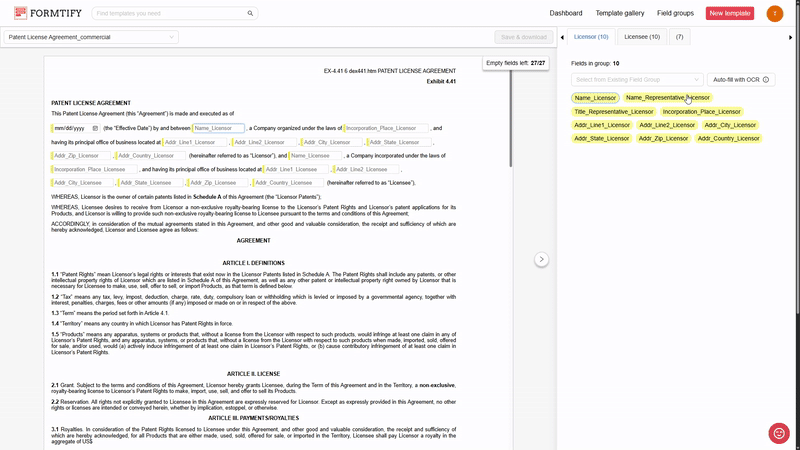
Task: Click Addr_Line2_Licensor field in document
Action: click(264, 142)
